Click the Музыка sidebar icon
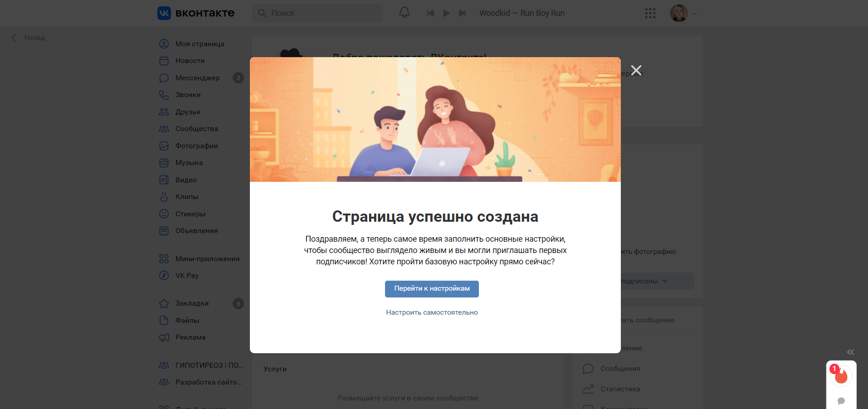 (164, 163)
